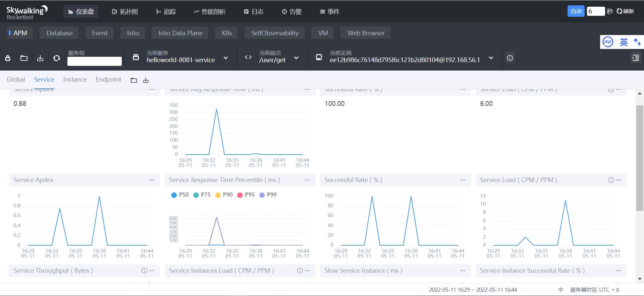Open the instance info circle icon
This screenshot has height=296, width=644.
click(x=510, y=58)
